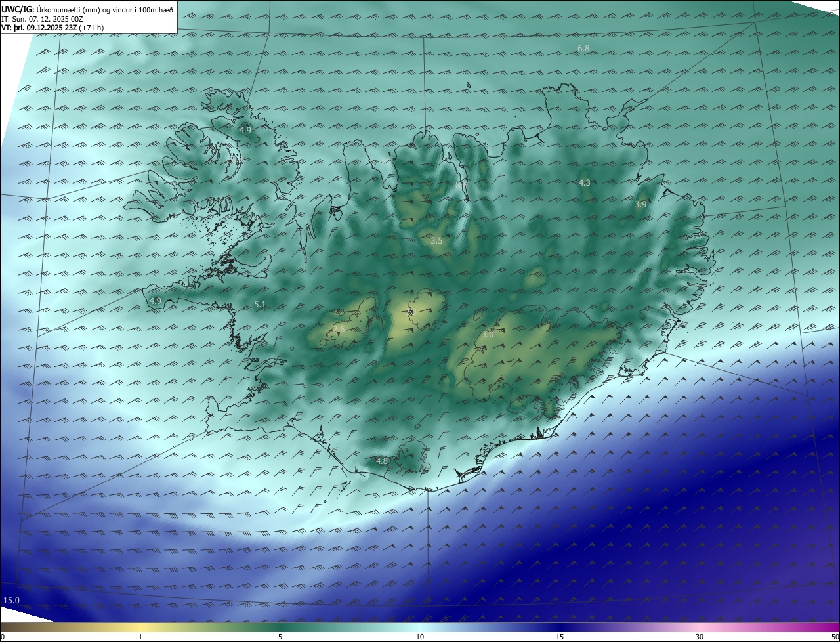
Task: Click the 3.9 value in east Iceland
Action: [x=640, y=205]
